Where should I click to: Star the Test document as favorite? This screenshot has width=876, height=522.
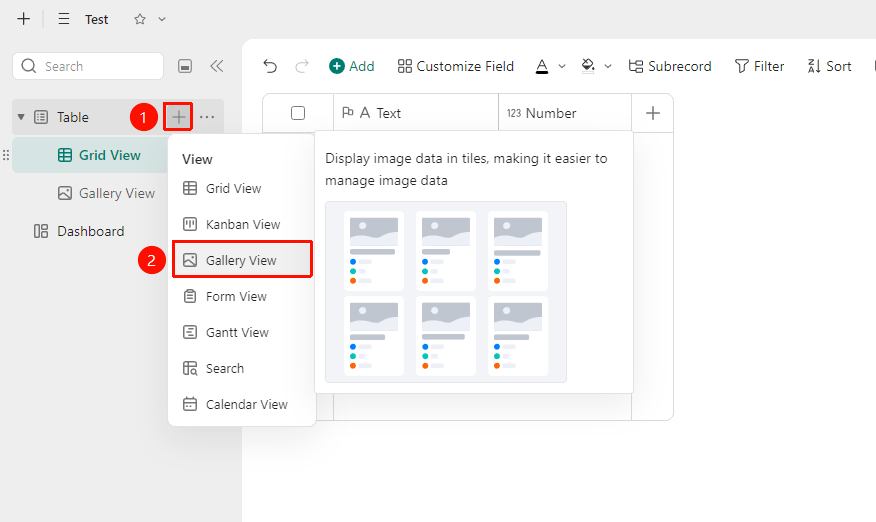pos(140,19)
